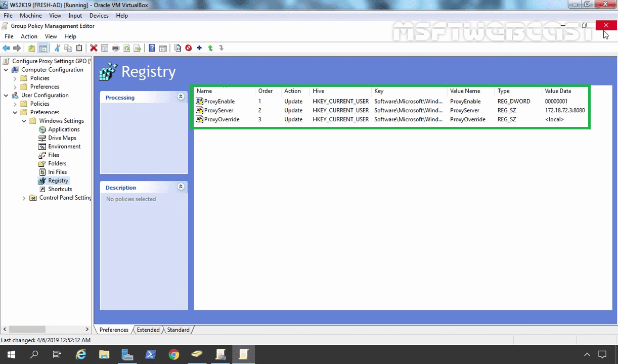This screenshot has height=364, width=618.
Task: Collapse Computer Configuration tree node
Action: [x=6, y=70]
